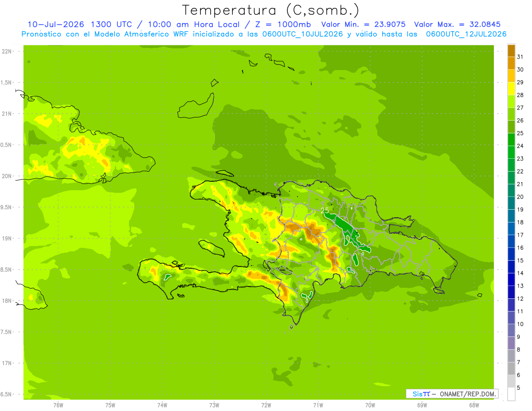The width and height of the screenshot is (532, 411).
Task: Click the "19N" latitude axis label
Action: click(x=7, y=239)
